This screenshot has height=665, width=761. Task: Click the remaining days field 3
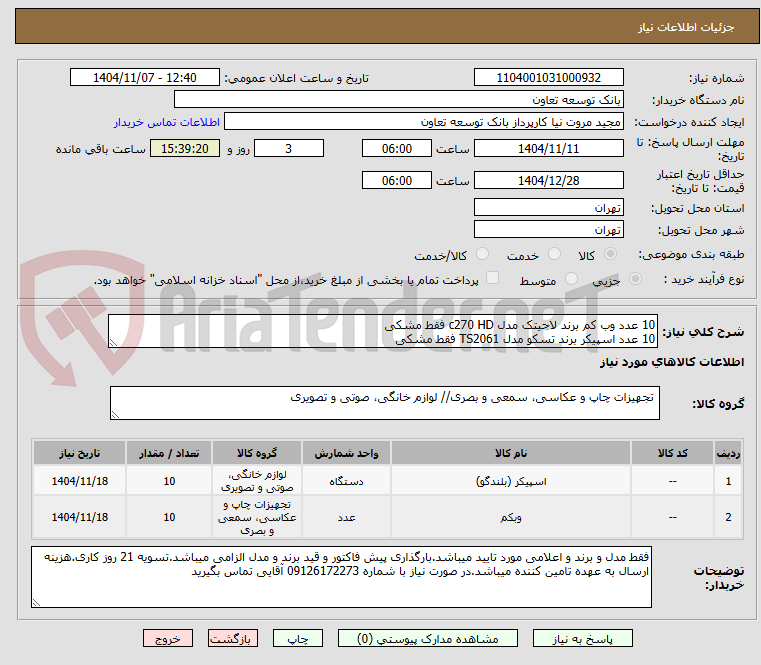point(289,149)
